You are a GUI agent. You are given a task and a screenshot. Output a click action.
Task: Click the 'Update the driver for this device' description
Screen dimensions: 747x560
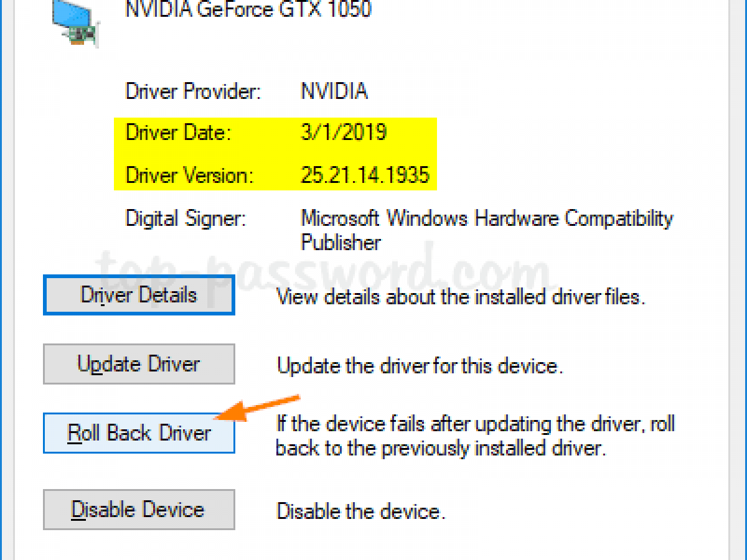point(420,365)
